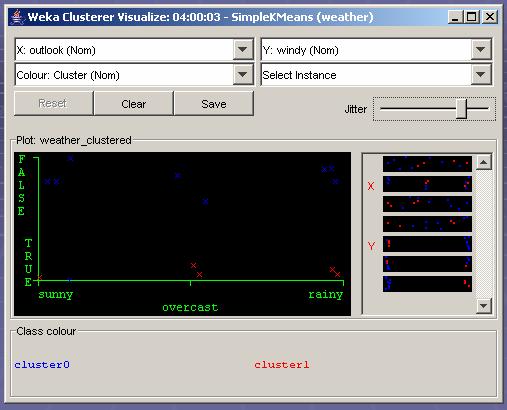This screenshot has width=507, height=410.
Task: Click the scroll down arrow of attribute list
Action: [x=484, y=306]
